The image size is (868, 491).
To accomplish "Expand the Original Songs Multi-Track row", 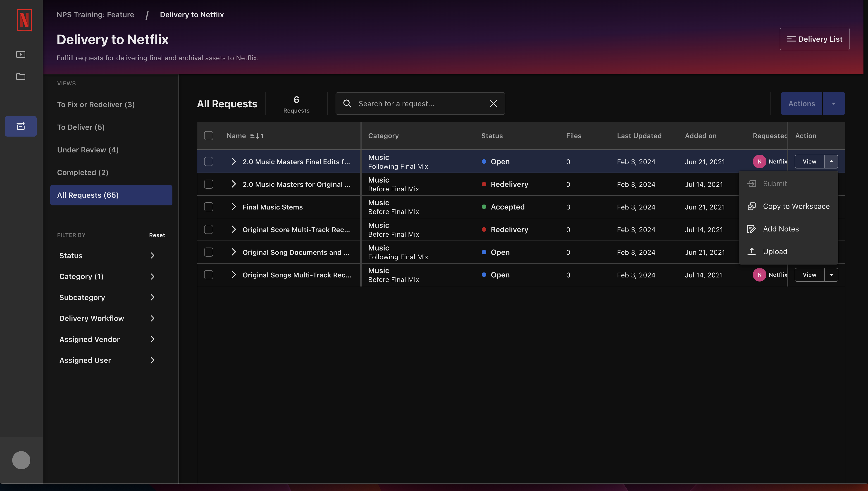I will click(234, 274).
